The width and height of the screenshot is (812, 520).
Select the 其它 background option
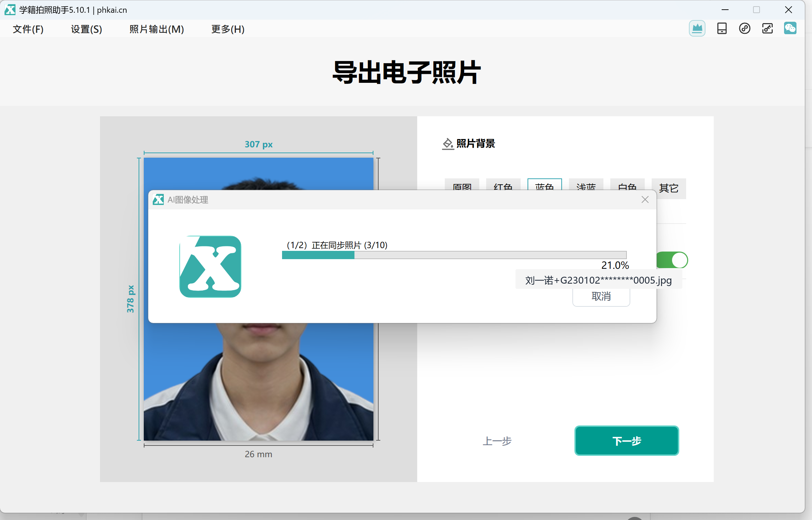point(669,188)
